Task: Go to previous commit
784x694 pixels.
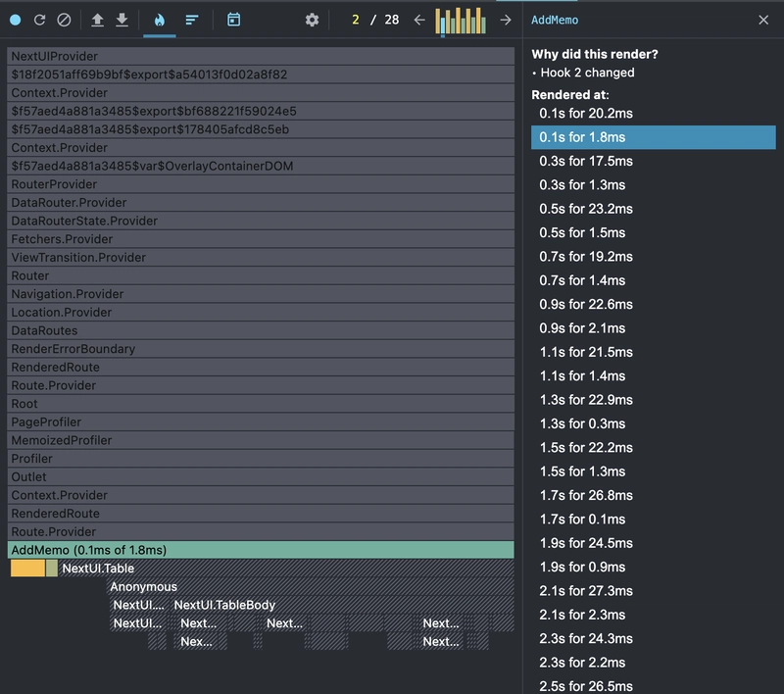Action: [419, 20]
